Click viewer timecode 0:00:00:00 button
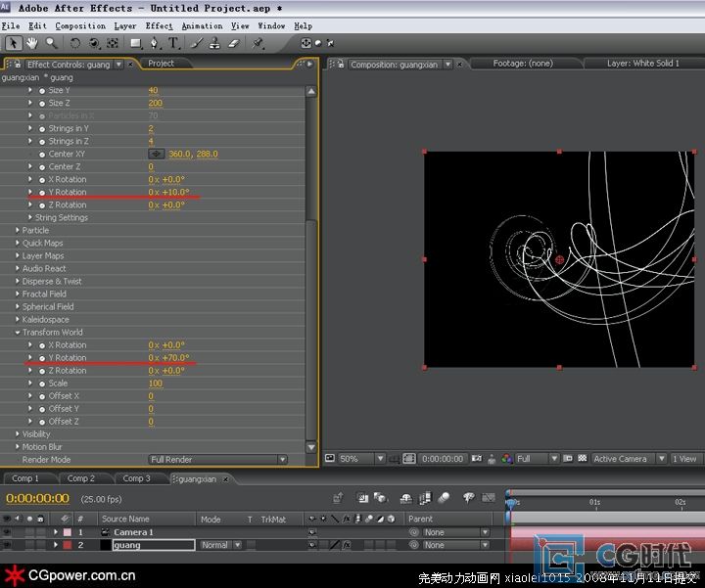Screen dimensions: 705x588 click(443, 459)
